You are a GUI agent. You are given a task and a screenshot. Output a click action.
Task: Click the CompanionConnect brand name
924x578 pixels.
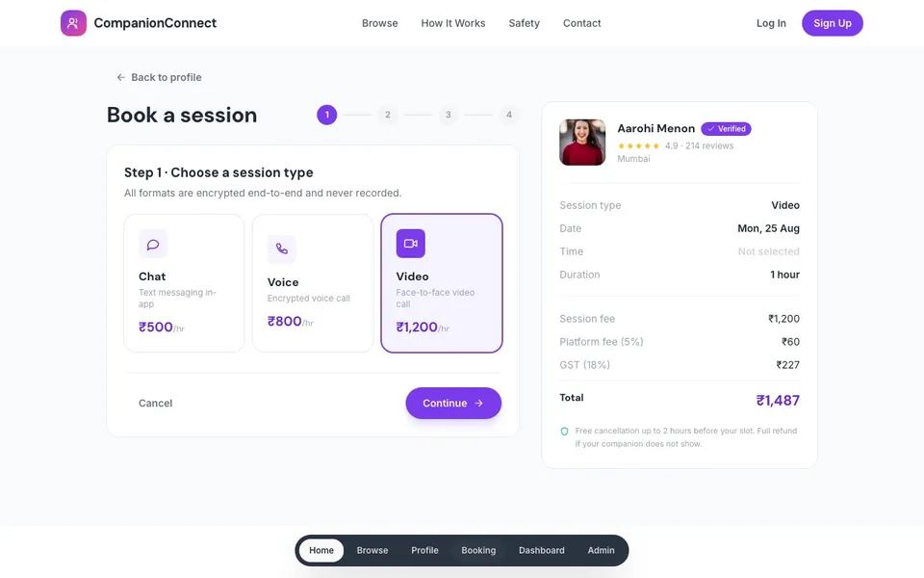pos(155,23)
